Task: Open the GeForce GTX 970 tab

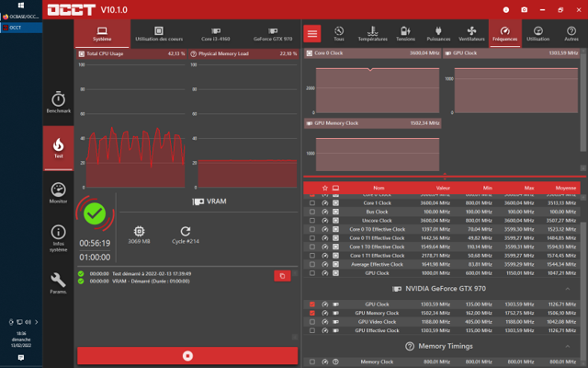Action: [273, 34]
